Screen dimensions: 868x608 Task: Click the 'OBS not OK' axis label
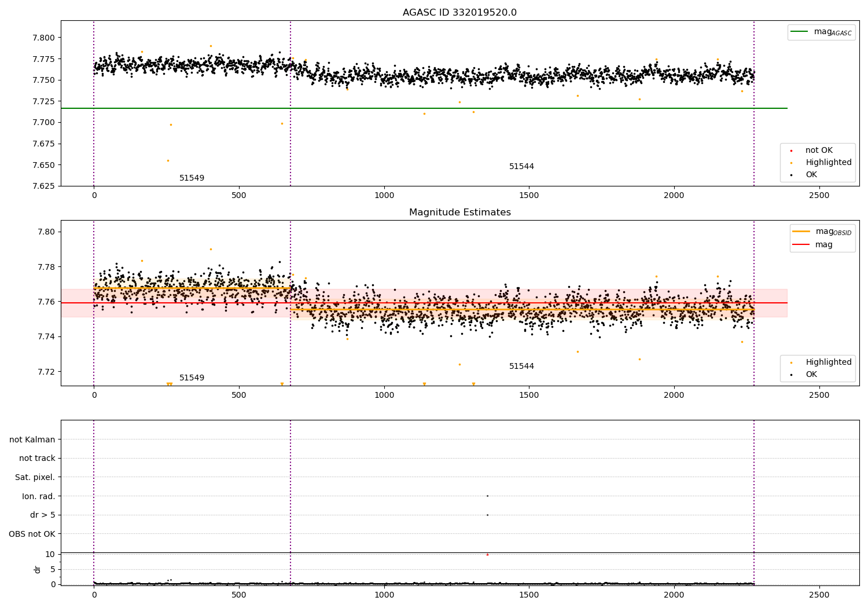pyautogui.click(x=32, y=534)
